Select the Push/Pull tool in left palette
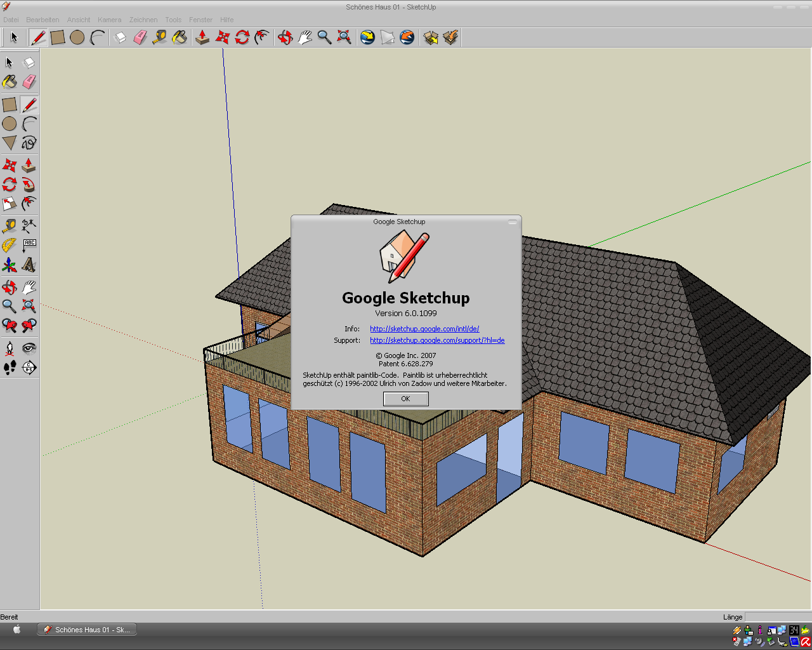Image resolution: width=812 pixels, height=650 pixels. (29, 166)
